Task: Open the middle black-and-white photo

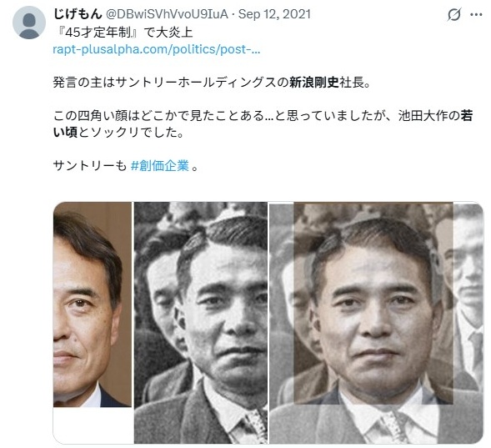Action: click(x=201, y=323)
